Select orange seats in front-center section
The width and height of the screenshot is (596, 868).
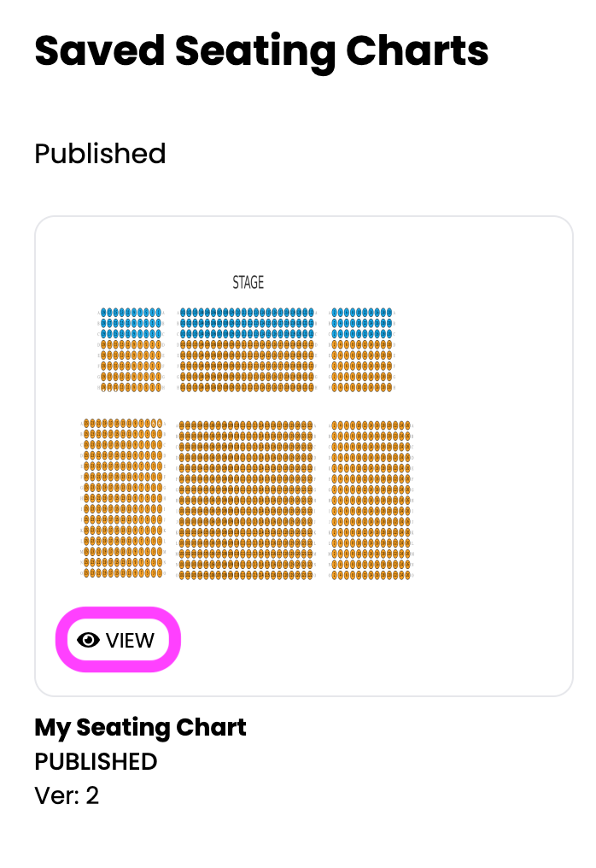tap(247, 366)
